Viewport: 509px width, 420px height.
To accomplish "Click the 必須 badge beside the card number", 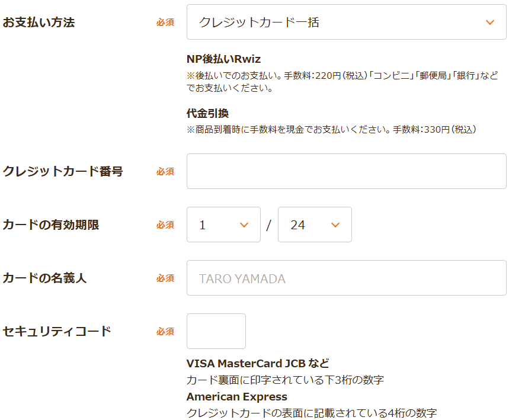I will point(165,171).
